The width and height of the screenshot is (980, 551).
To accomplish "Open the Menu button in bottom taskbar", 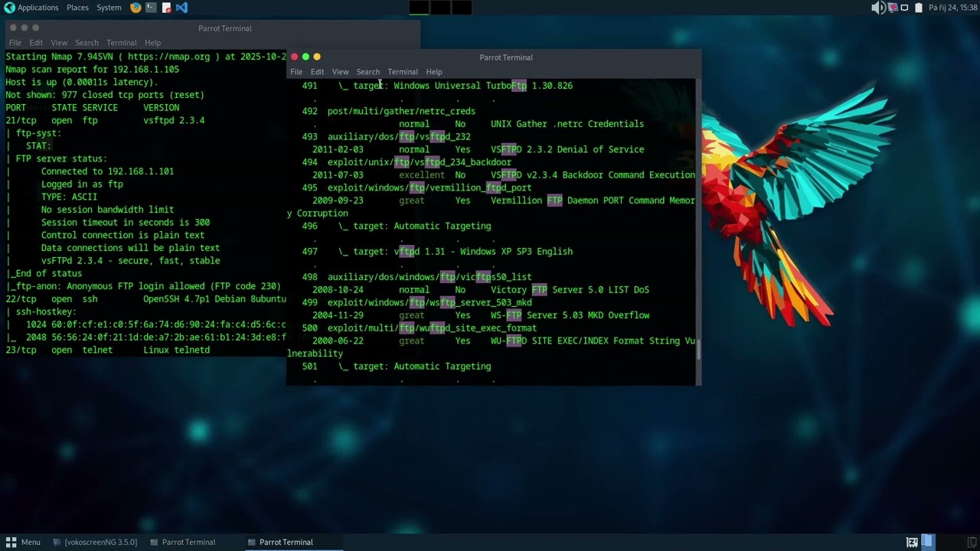I will tap(23, 542).
